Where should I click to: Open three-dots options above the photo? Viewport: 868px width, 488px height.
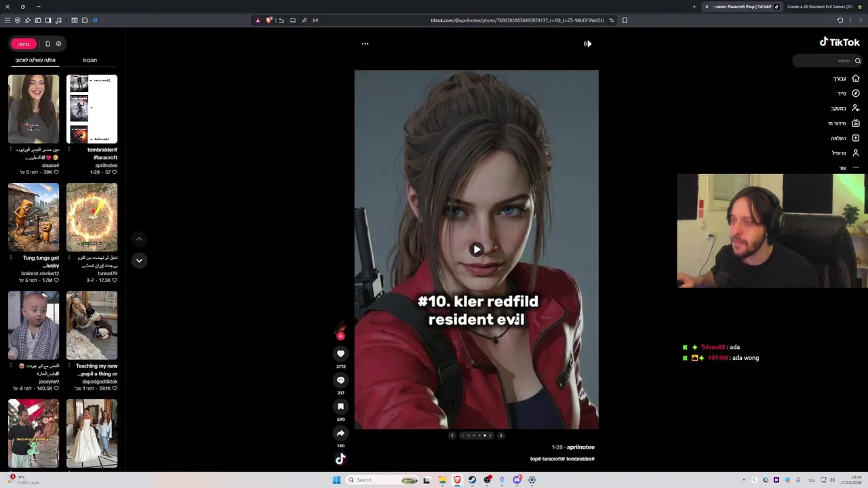[x=365, y=43]
